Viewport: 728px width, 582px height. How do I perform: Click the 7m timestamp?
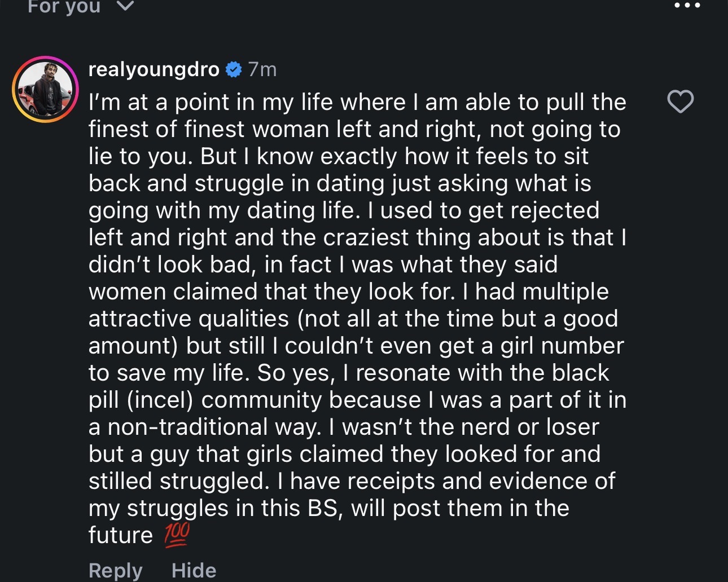[262, 69]
